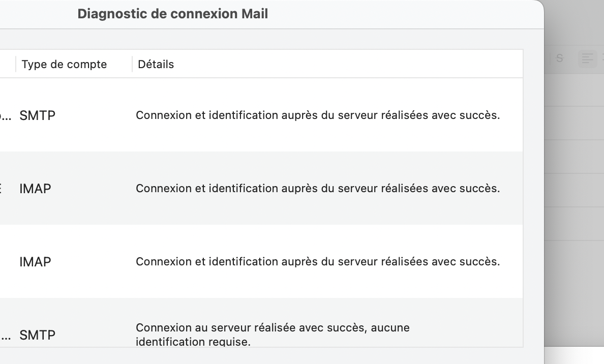The image size is (604, 364).
Task: Select the SMTP cell in the last row
Action: pyautogui.click(x=37, y=336)
